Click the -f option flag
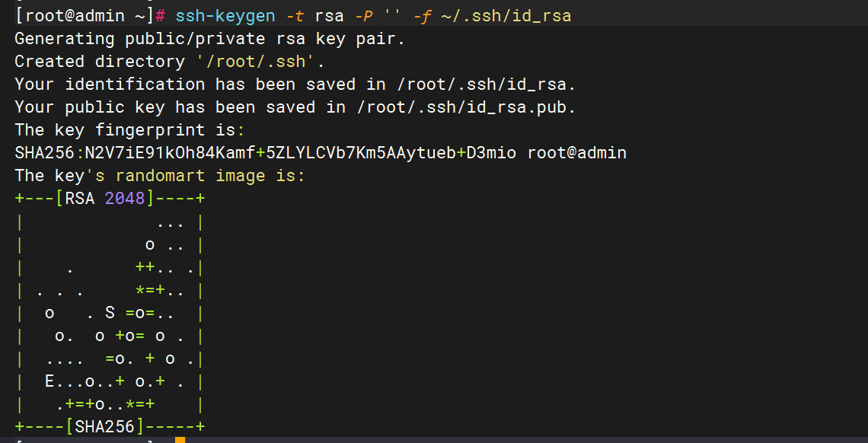 423,16
